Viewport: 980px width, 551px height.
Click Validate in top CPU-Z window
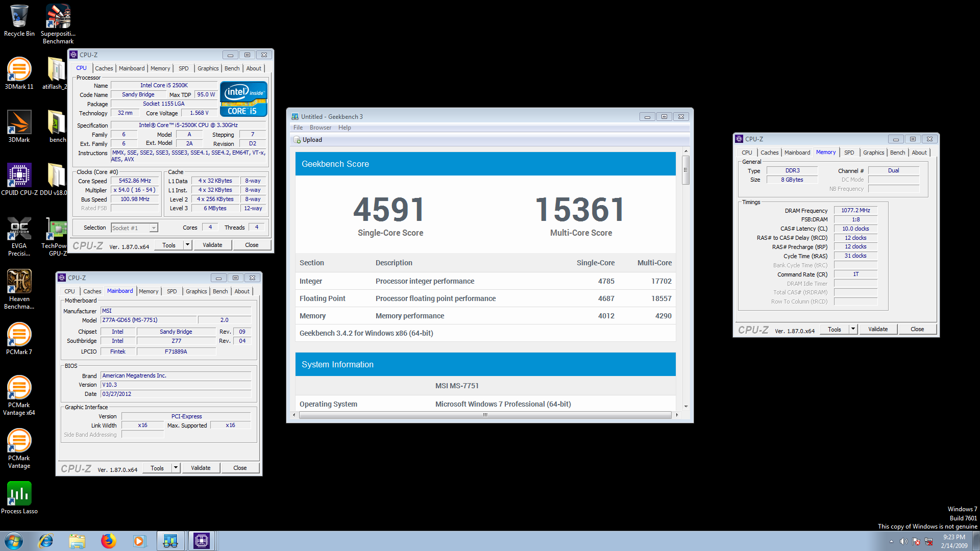tap(212, 245)
